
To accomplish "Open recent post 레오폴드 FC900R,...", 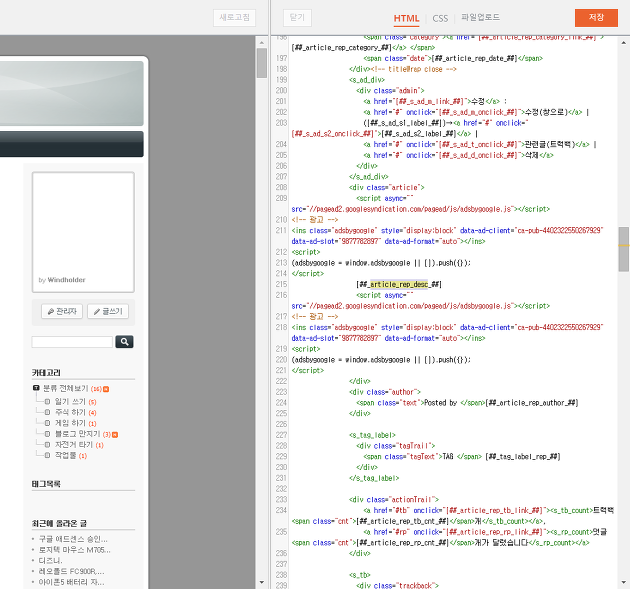I will pos(71,571).
